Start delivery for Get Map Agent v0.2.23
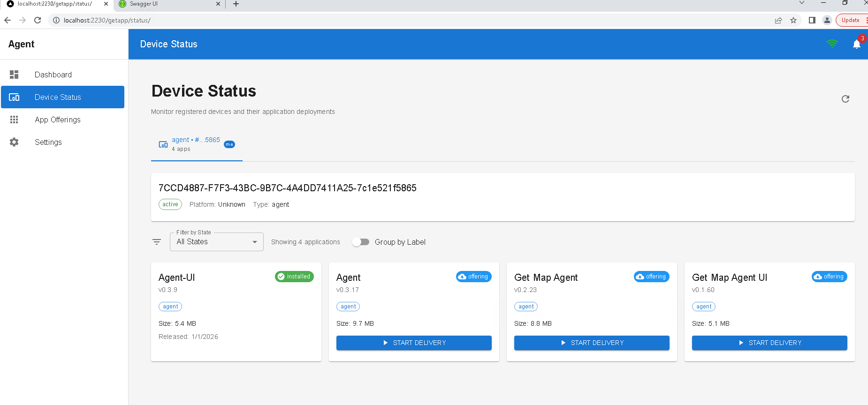 591,343
